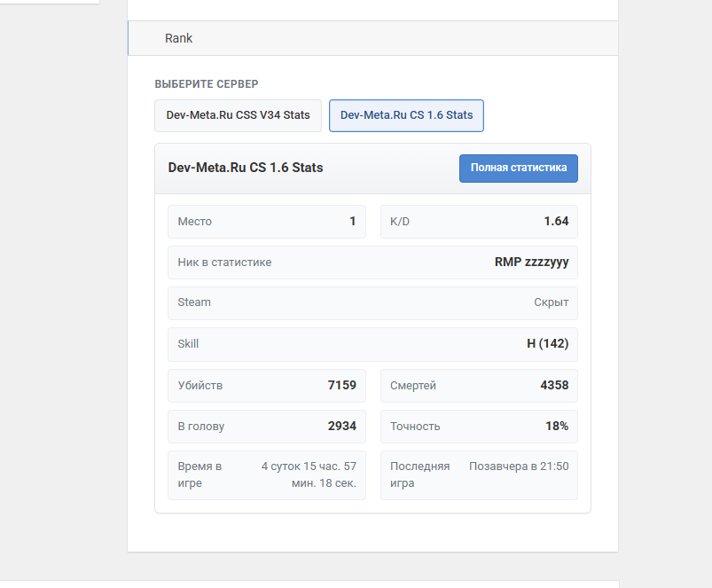Click the Время в игре label
This screenshot has height=588, width=712.
coord(200,475)
